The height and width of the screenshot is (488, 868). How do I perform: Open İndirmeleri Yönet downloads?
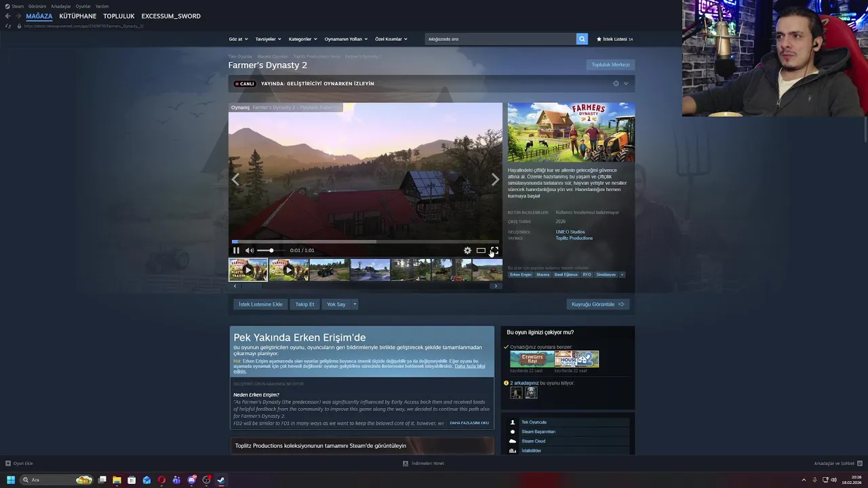(x=424, y=464)
